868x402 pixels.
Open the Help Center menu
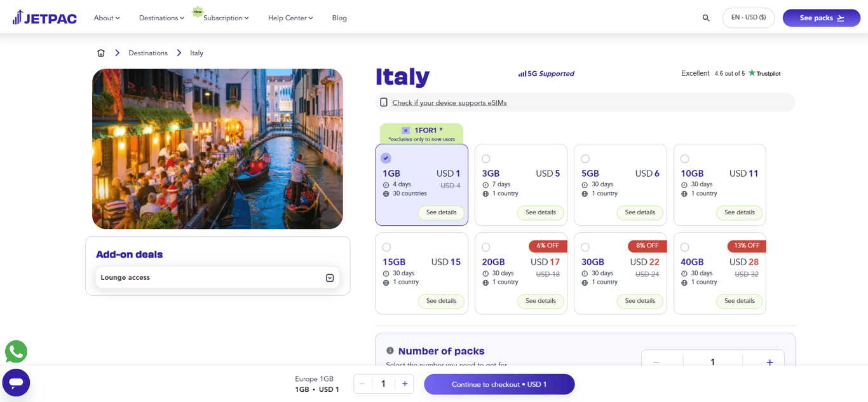[x=290, y=18]
